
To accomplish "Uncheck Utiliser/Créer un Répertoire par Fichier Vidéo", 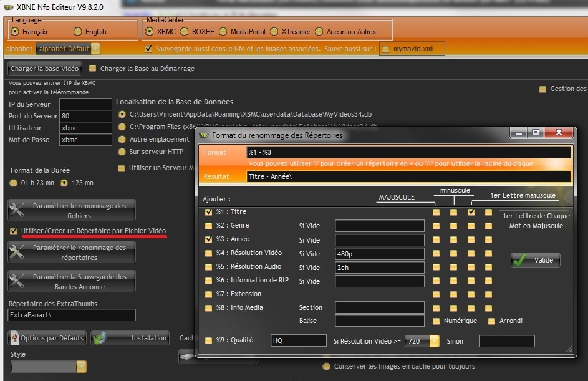I will click(x=14, y=231).
